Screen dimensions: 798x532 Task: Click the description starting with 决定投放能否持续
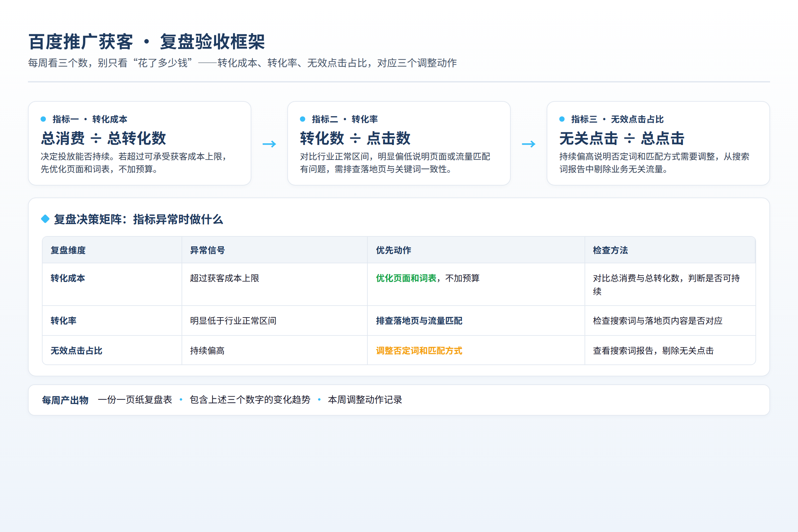[x=134, y=163]
